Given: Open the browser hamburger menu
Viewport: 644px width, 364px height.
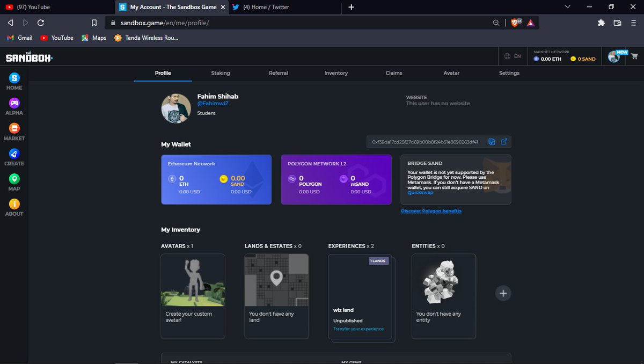Looking at the screenshot, I should coord(633,23).
